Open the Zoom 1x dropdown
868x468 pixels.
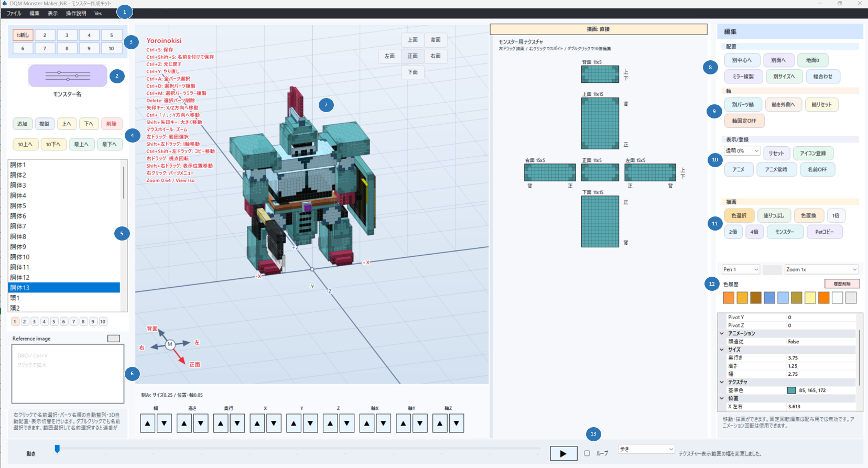tap(821, 269)
